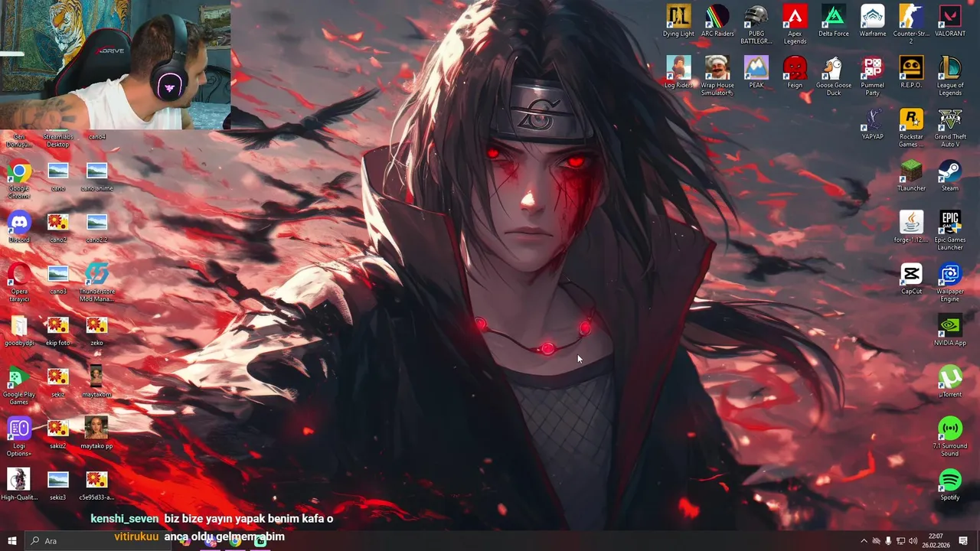The height and width of the screenshot is (551, 980).
Task: Click the Delta Force shortcut
Action: pos(834,21)
